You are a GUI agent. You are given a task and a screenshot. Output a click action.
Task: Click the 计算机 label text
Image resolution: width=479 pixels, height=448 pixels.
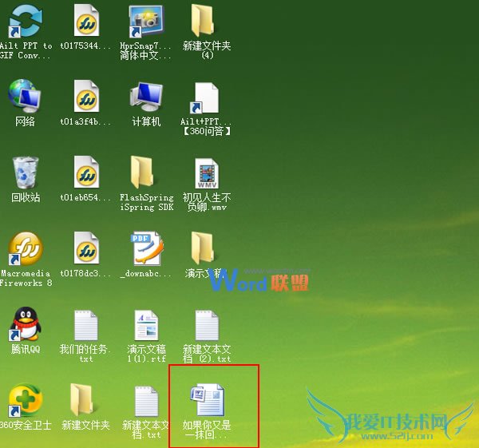[x=146, y=121]
